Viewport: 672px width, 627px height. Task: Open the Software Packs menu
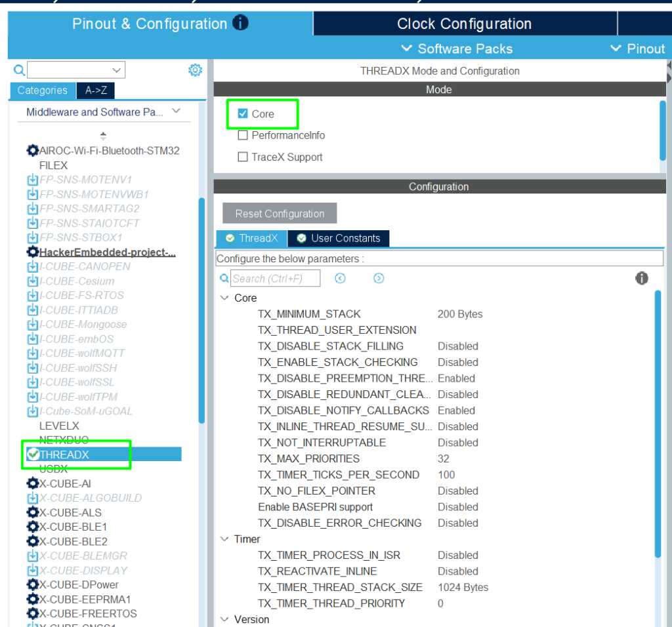[x=457, y=49]
